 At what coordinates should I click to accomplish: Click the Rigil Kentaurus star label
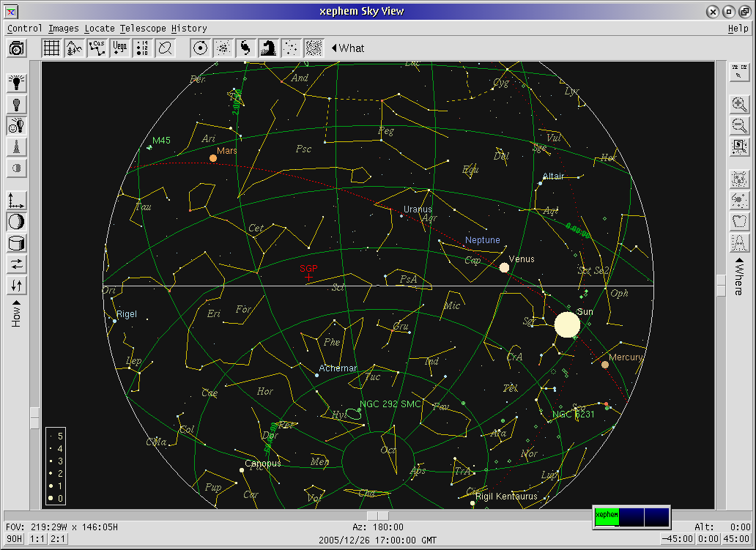click(x=506, y=497)
